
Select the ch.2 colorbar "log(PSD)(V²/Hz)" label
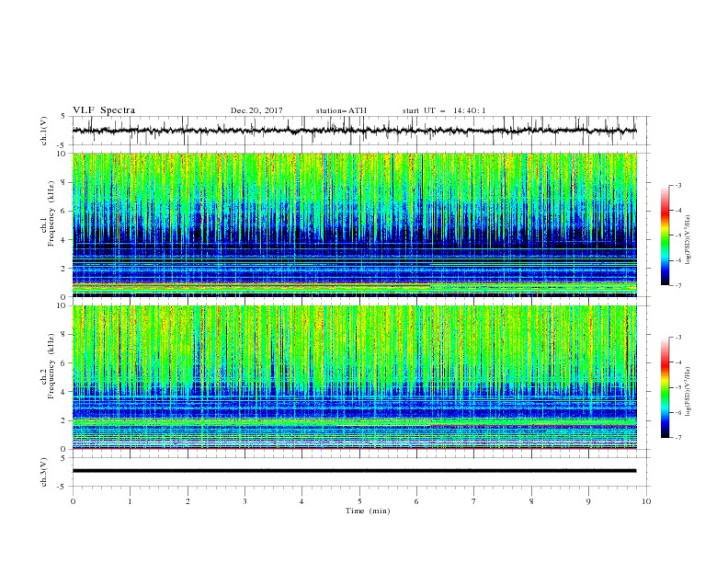[688, 391]
